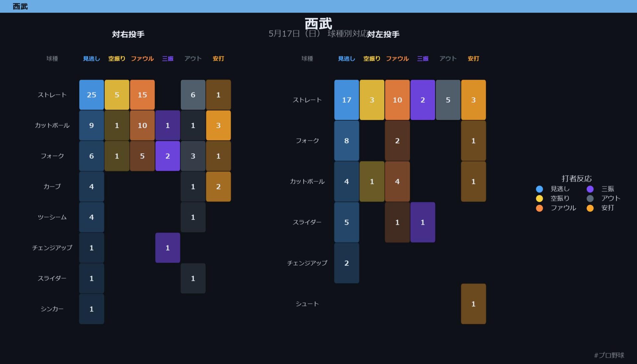Click 対左投手 シュート 安打 cell showing 1
This screenshot has height=364, width=637.
point(473,304)
